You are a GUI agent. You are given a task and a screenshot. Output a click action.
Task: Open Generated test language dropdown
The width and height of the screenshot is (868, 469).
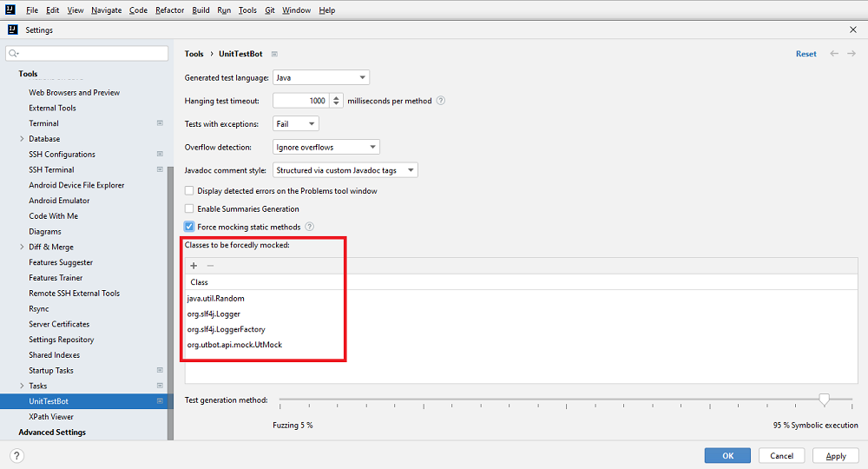(x=321, y=78)
